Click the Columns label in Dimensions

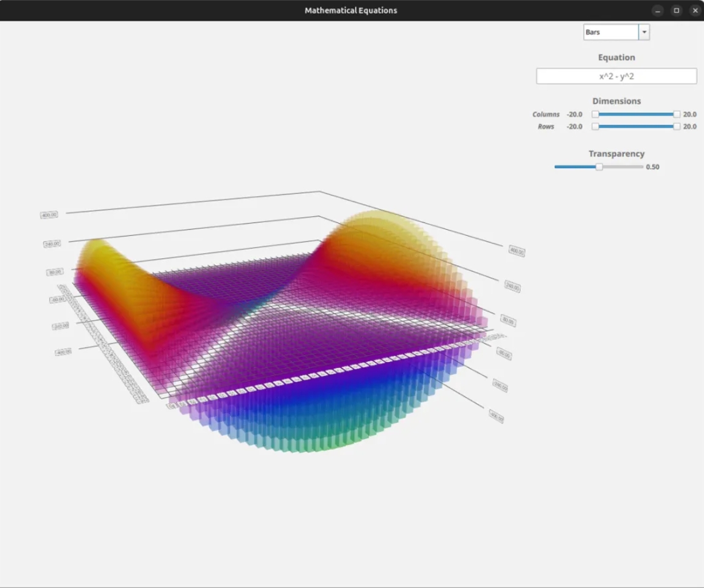click(546, 114)
